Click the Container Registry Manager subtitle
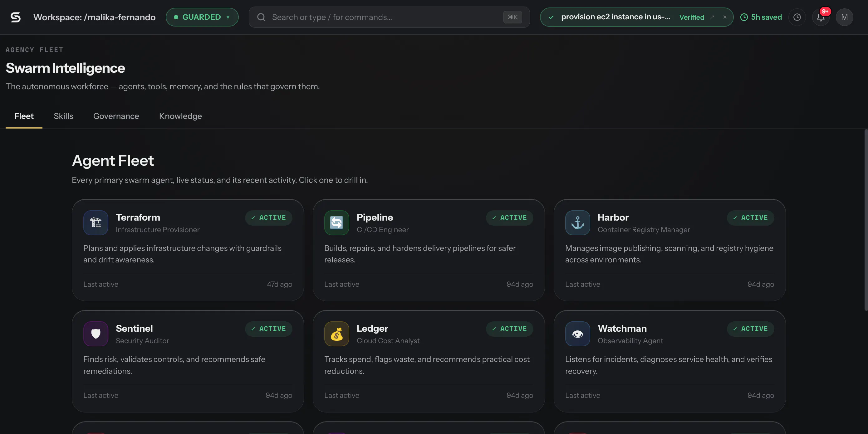868x434 pixels. pyautogui.click(x=644, y=229)
